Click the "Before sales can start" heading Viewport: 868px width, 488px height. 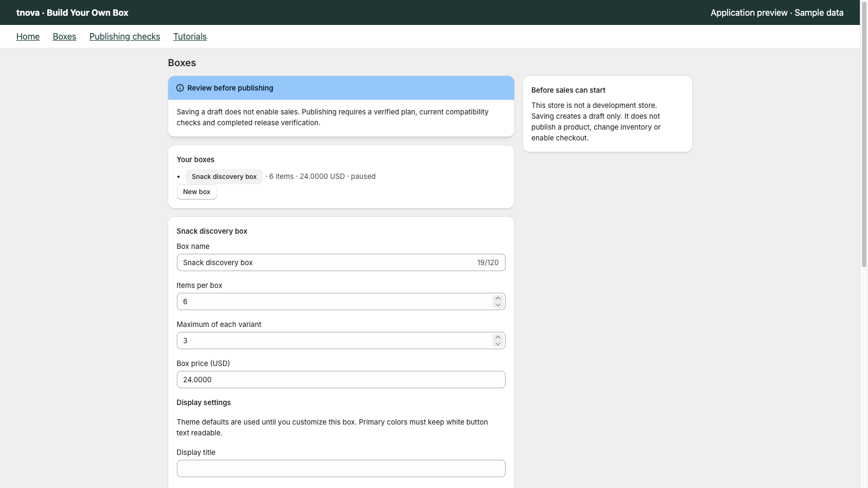[568, 90]
